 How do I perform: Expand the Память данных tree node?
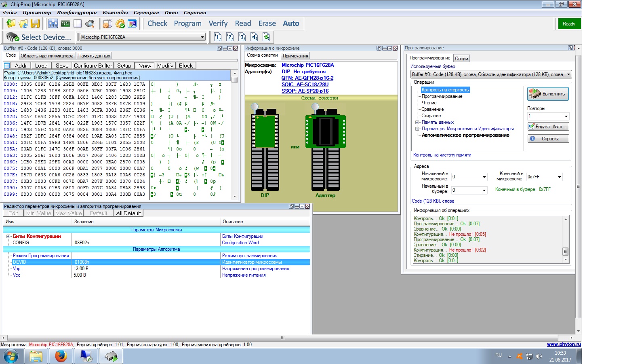417,122
